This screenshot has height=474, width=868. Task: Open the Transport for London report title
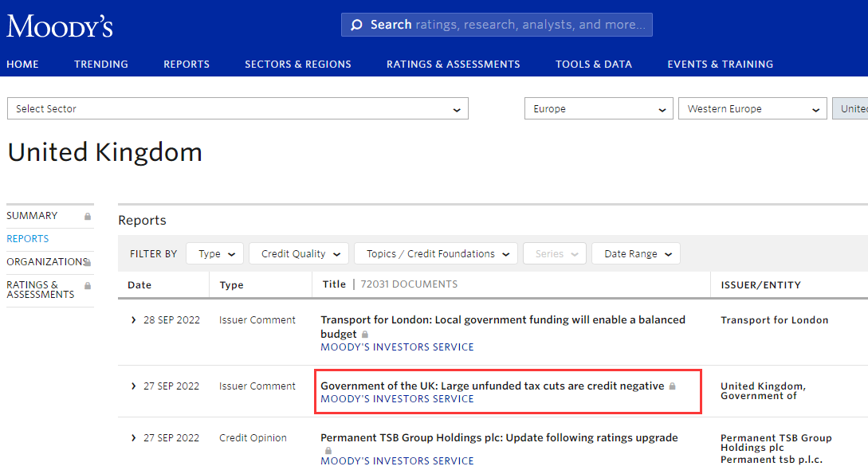(502, 320)
